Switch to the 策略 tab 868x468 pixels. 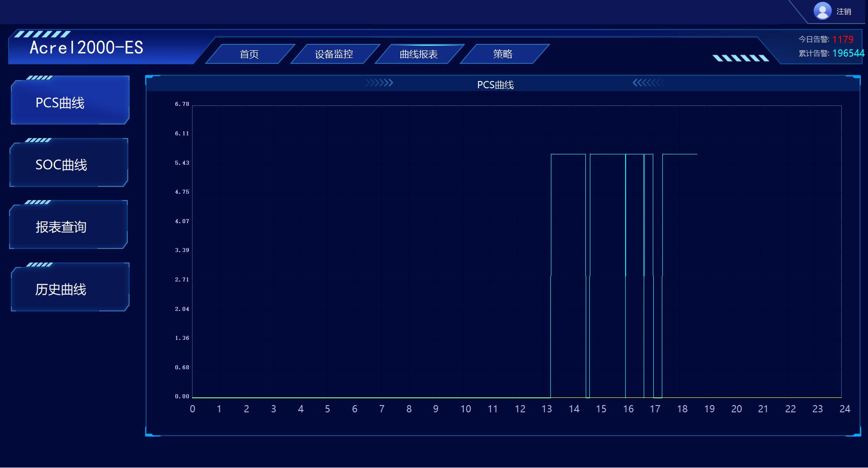[x=502, y=53]
